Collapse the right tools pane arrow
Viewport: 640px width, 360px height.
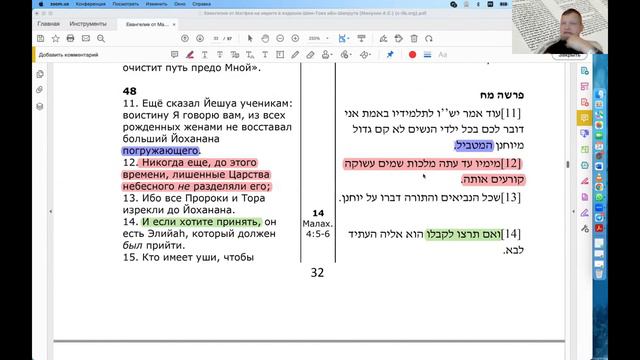[573, 211]
